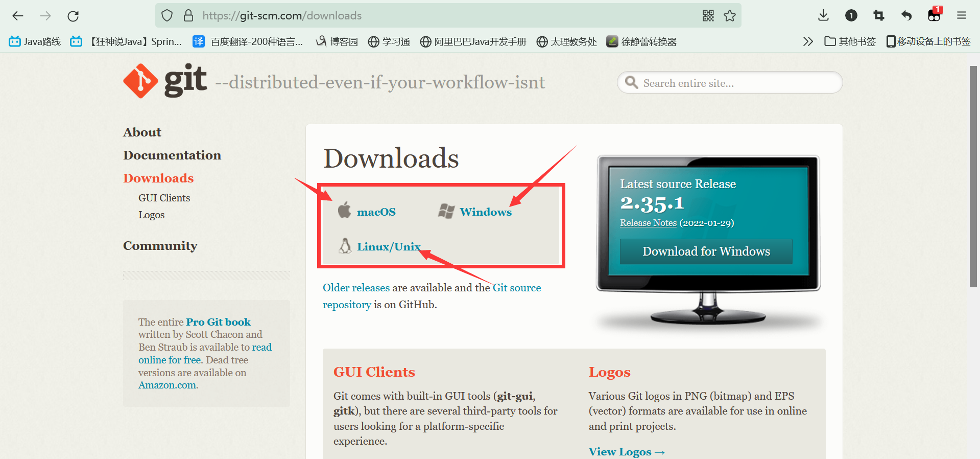
Task: Open the QR code icon in address bar
Action: [x=708, y=16]
